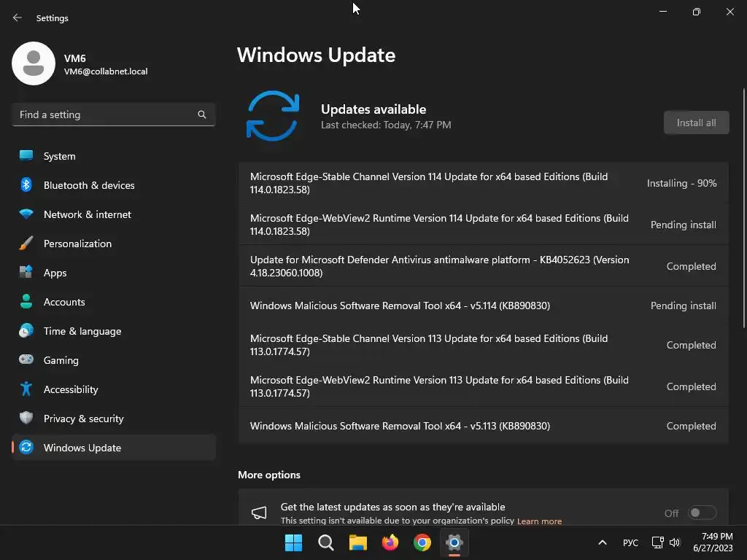Image resolution: width=747 pixels, height=560 pixels.
Task: Click the Bluetooth icon in sidebar
Action: click(26, 184)
